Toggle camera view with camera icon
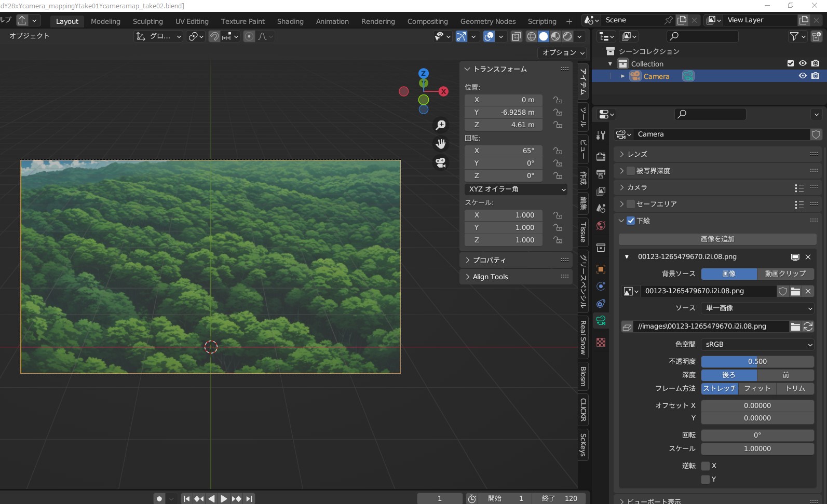Viewport: 827px width, 504px height. coord(441,163)
